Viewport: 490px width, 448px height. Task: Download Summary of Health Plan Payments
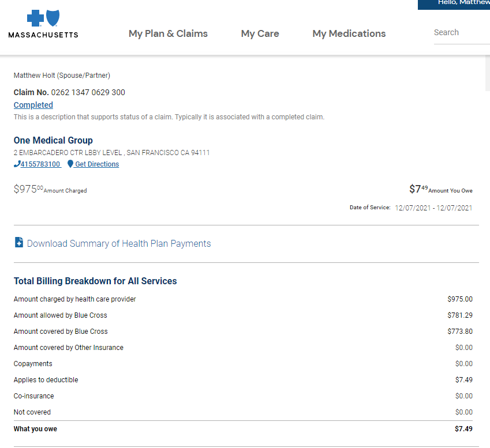click(x=118, y=243)
